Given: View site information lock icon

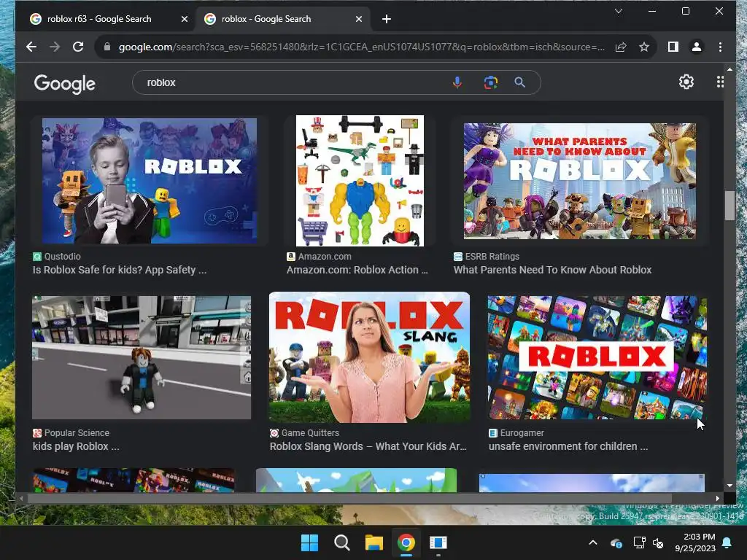Looking at the screenshot, I should coord(107,47).
